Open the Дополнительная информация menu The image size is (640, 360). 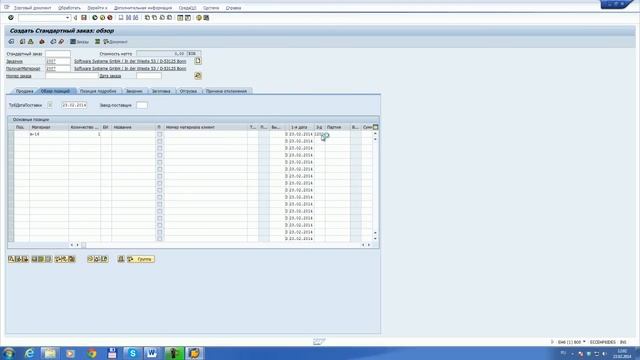(x=143, y=8)
